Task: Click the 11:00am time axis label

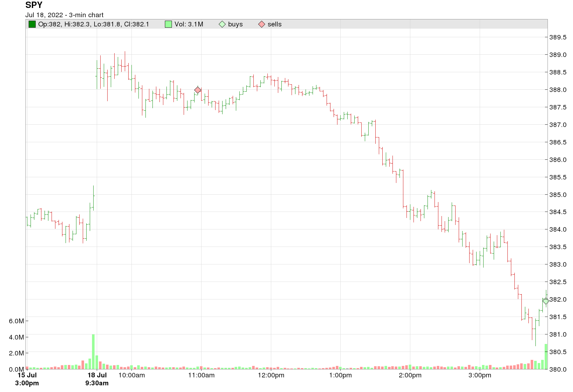Action: (x=202, y=375)
